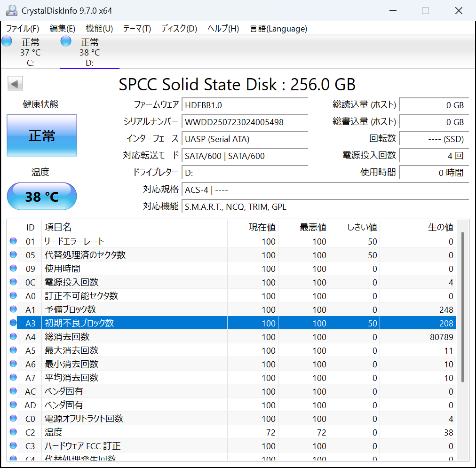Viewport: 476px width, 468px height.
Task: Open the ディスク(D) menu
Action: 179,29
